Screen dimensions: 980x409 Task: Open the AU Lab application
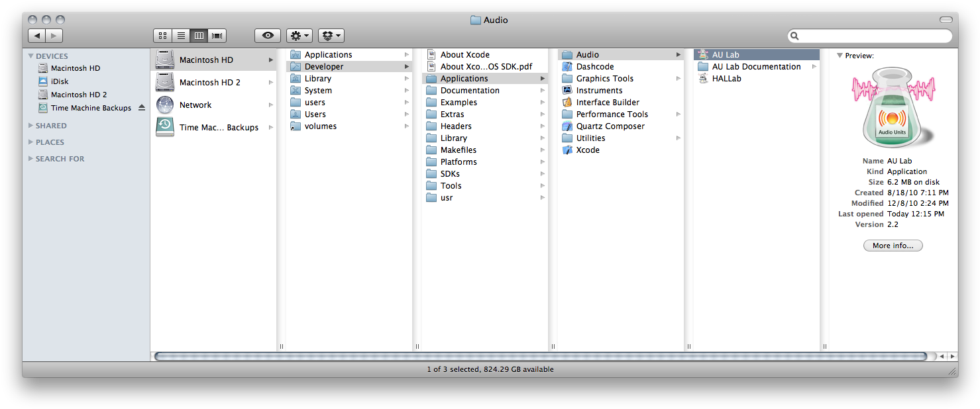click(x=727, y=54)
